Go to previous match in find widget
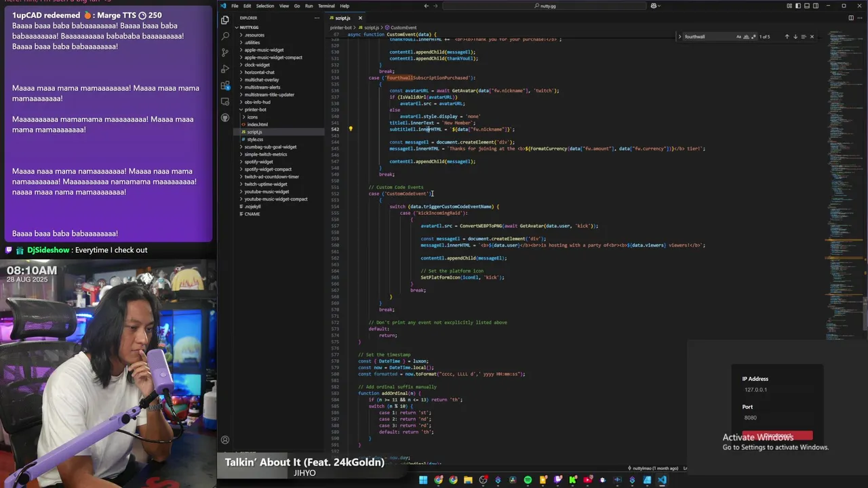The height and width of the screenshot is (488, 868). coord(787,37)
